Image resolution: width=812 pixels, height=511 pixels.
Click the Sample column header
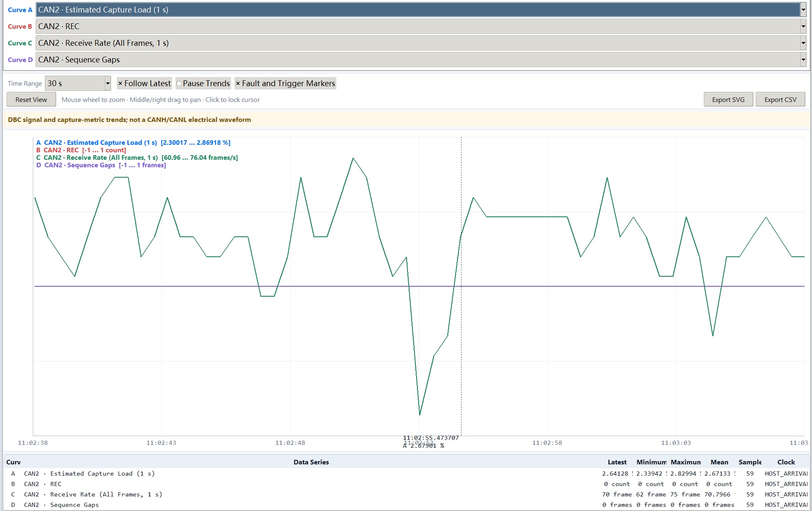tap(750, 462)
